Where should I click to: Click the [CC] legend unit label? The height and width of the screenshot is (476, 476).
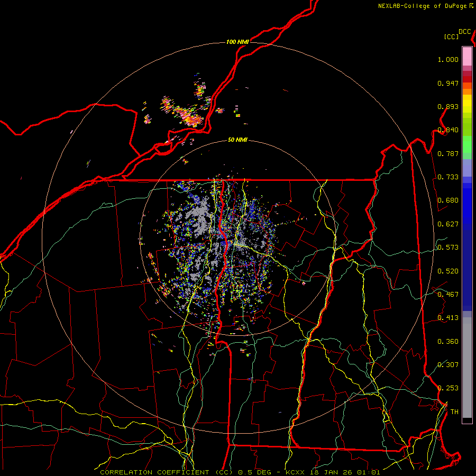[451, 36]
